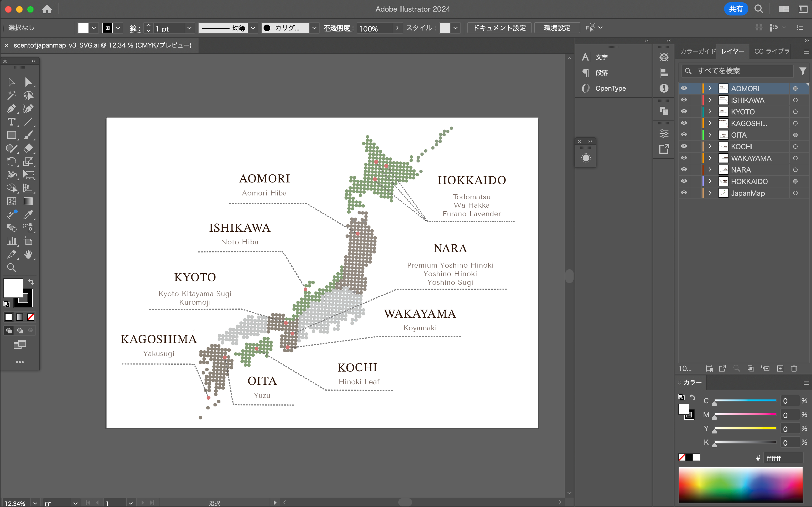Select the Hand tool
This screenshot has height=507, width=812.
click(x=28, y=255)
